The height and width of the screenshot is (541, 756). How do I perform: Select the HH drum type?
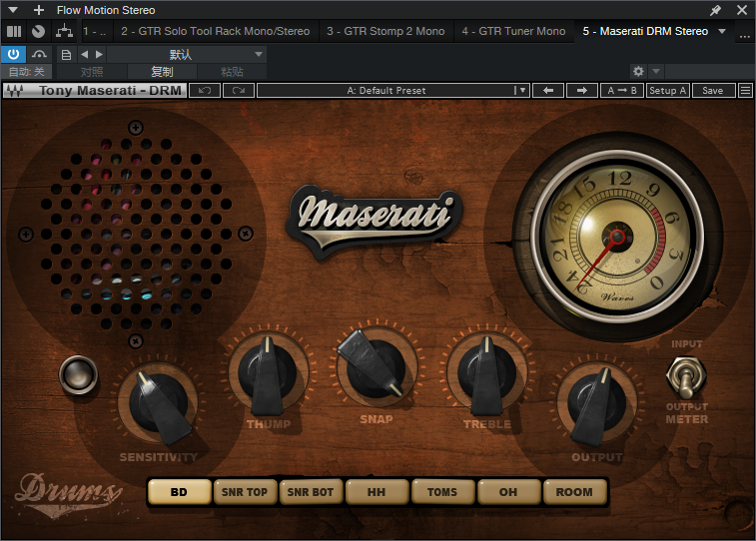click(377, 492)
